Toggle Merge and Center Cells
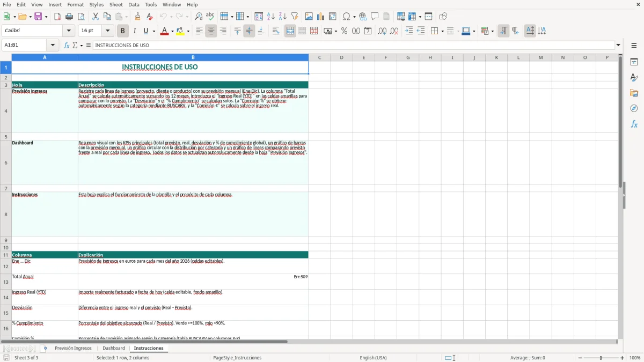The image size is (644, 362). pos(290,31)
